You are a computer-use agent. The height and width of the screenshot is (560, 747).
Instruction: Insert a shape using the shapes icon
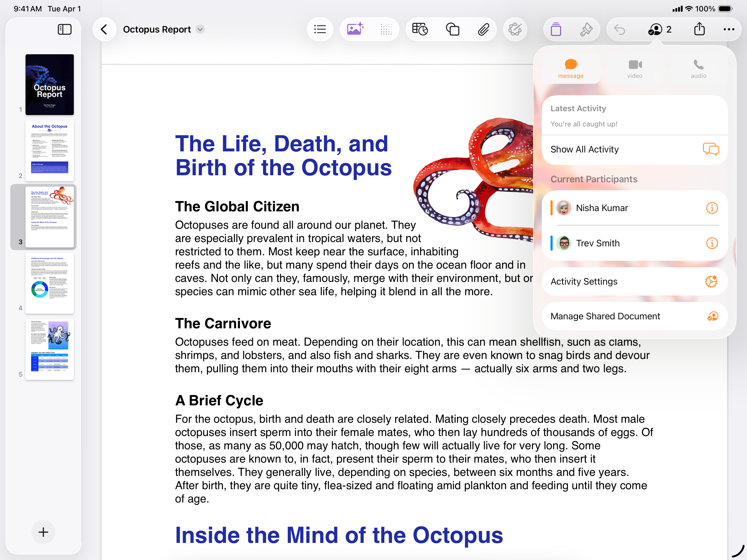pyautogui.click(x=452, y=29)
